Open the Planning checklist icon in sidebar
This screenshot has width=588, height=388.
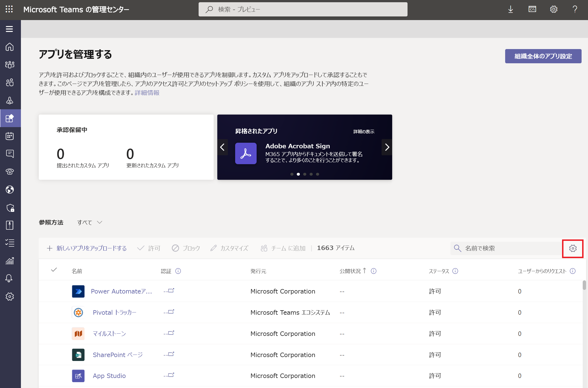click(10, 243)
